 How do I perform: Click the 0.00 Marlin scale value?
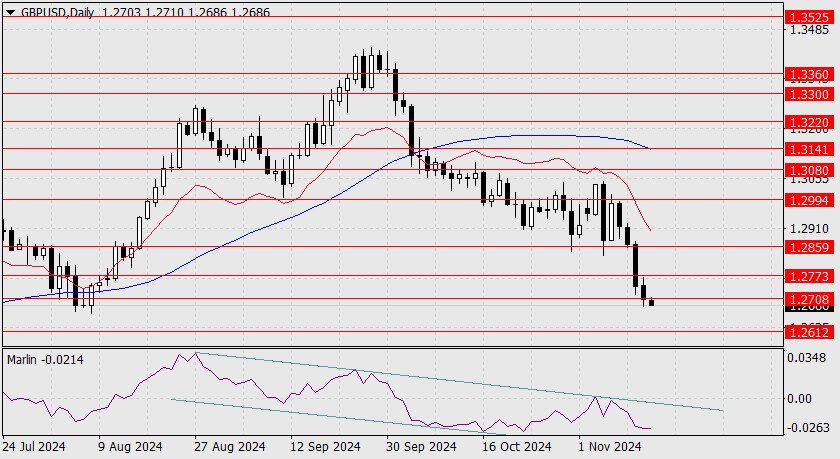[800, 398]
